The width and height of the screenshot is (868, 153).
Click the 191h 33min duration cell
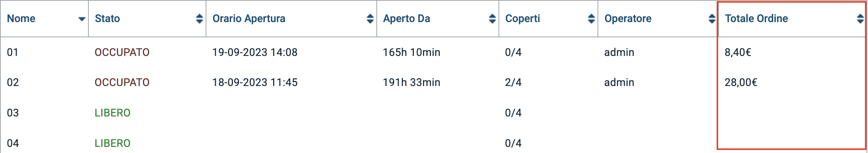click(411, 83)
